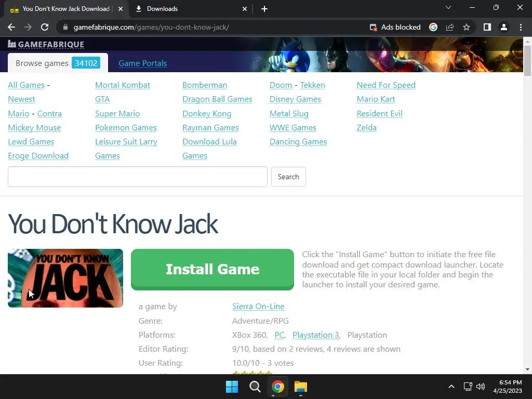
Task: Open File Explorer from the taskbar
Action: click(x=301, y=387)
